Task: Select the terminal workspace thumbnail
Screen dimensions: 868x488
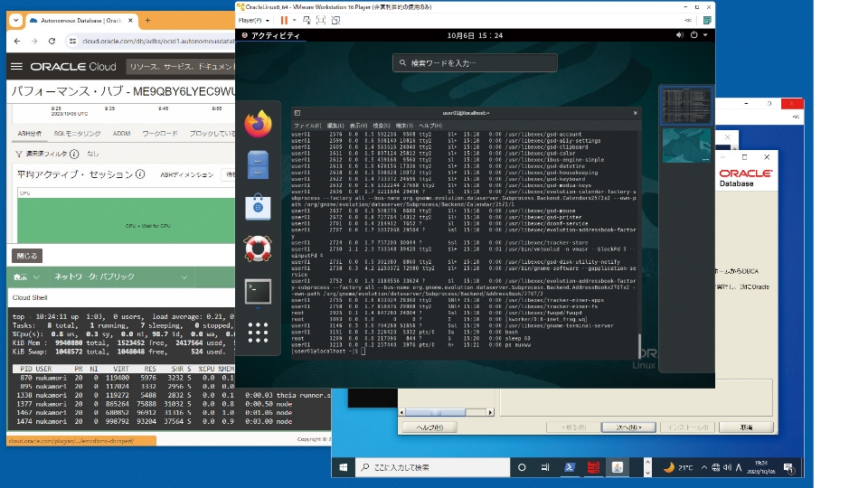Action: (x=686, y=105)
